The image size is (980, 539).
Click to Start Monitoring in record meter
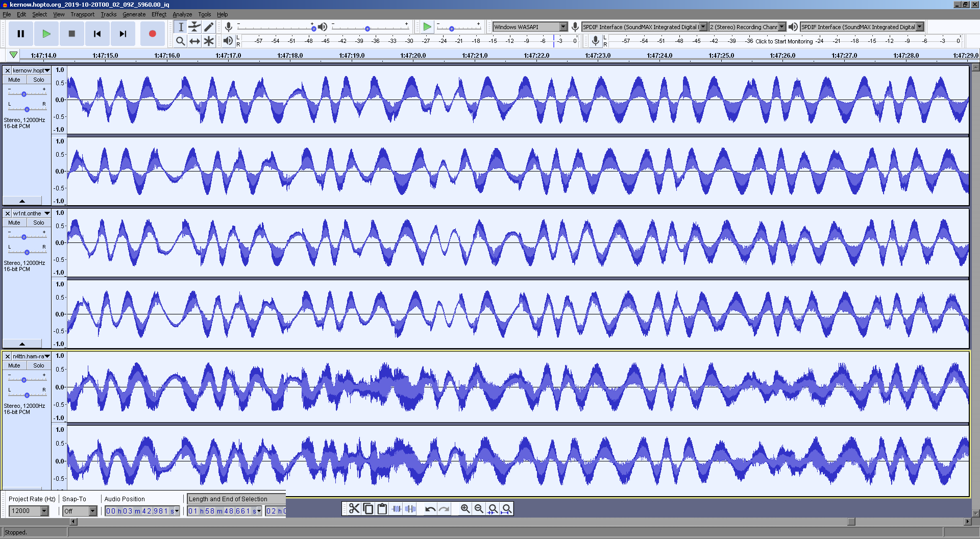[783, 41]
